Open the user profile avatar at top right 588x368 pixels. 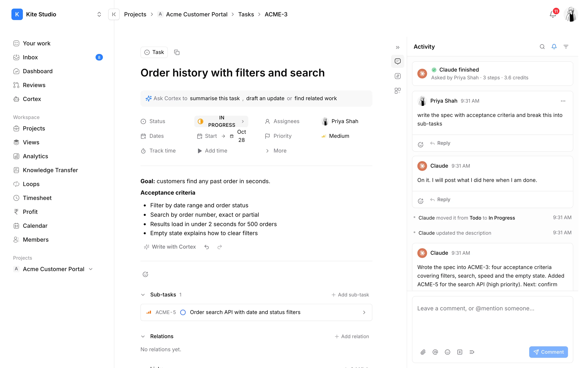571,14
